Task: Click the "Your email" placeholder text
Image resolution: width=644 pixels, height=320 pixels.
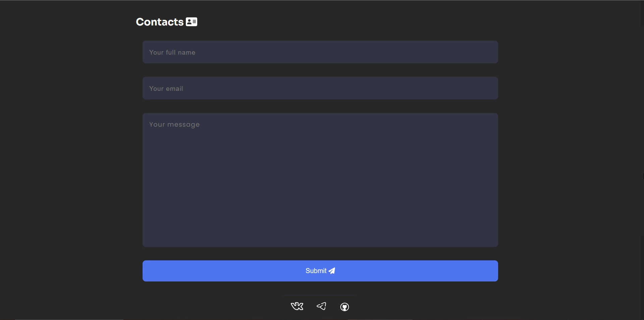Action: (166, 88)
